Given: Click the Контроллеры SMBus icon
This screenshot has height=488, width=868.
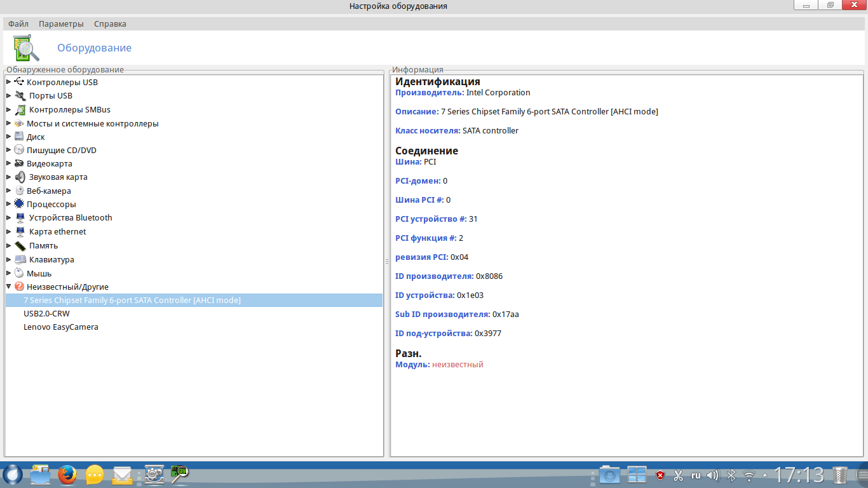Looking at the screenshot, I should [x=20, y=110].
